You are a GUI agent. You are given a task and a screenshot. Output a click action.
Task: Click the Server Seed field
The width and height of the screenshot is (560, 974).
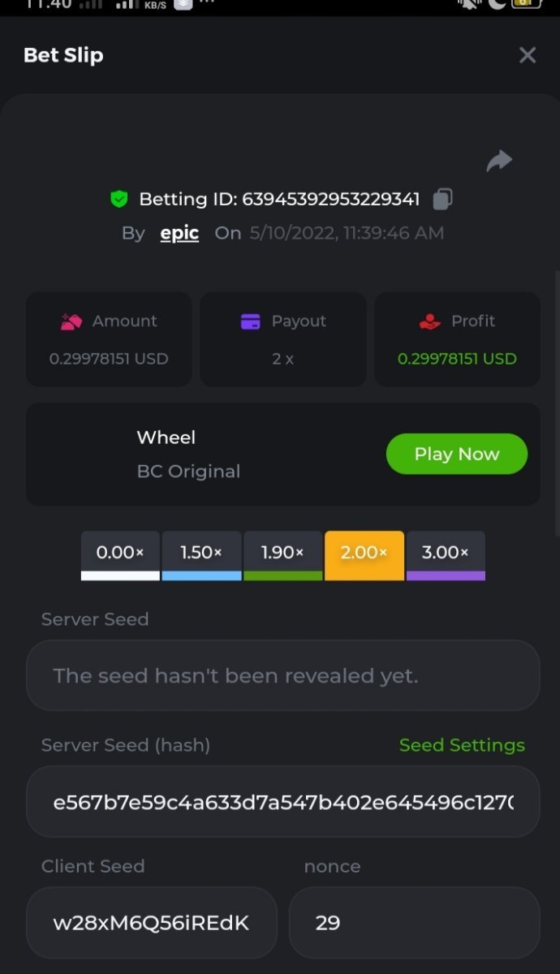pos(282,675)
